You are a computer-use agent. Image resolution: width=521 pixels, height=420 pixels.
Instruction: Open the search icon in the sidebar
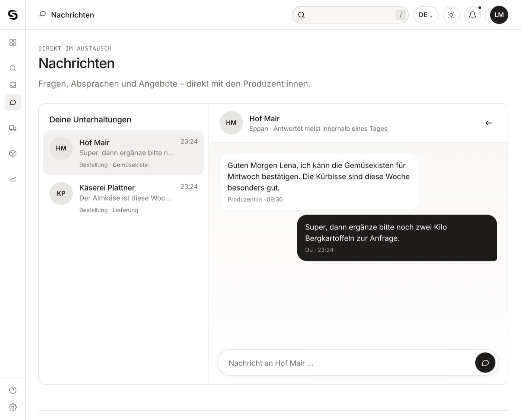[13, 68]
